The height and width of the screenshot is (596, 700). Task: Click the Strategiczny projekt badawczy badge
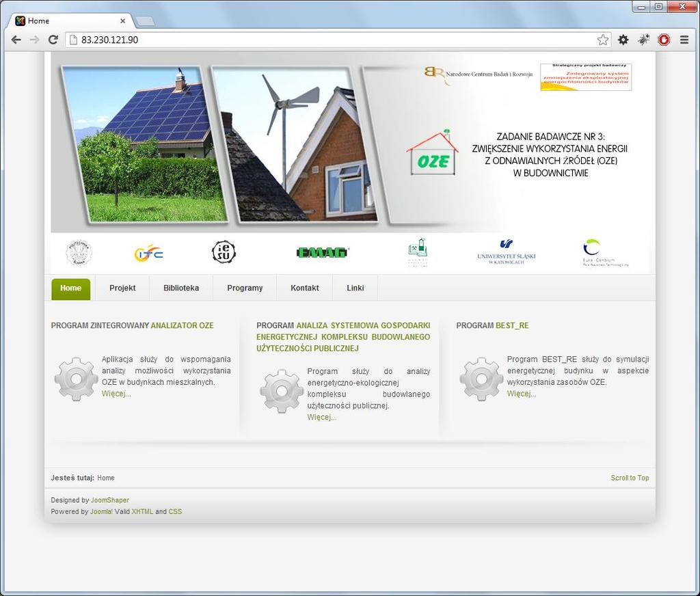point(586,77)
